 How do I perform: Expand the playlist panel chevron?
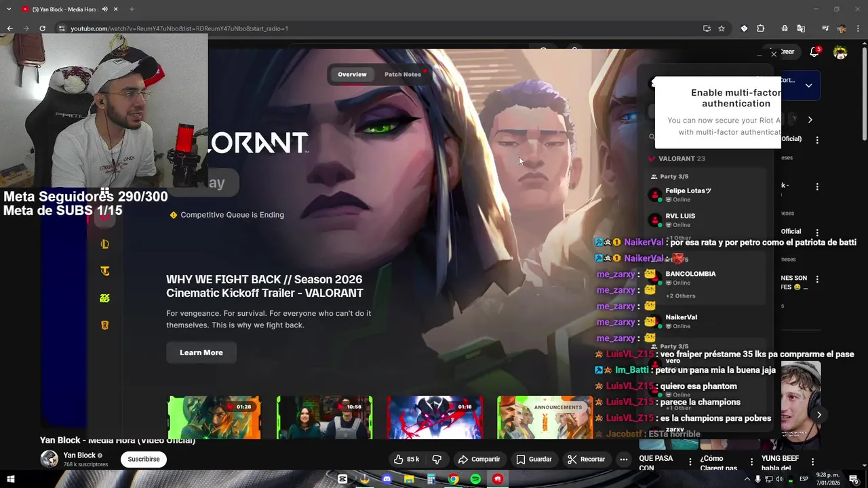[808, 85]
